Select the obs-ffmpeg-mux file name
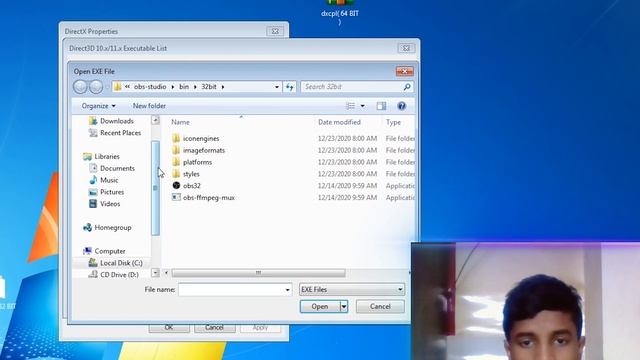 pyautogui.click(x=209, y=198)
